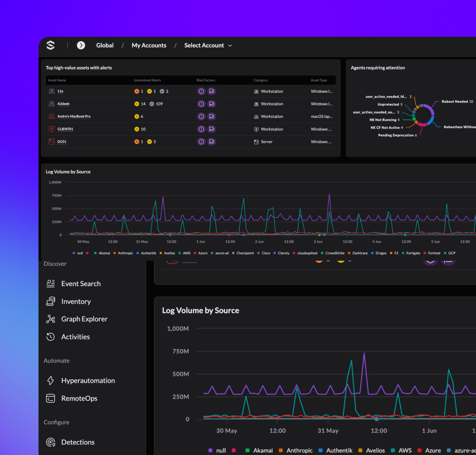Expand sidebar with the circled chevron icon
The image size is (476, 455).
click(81, 45)
